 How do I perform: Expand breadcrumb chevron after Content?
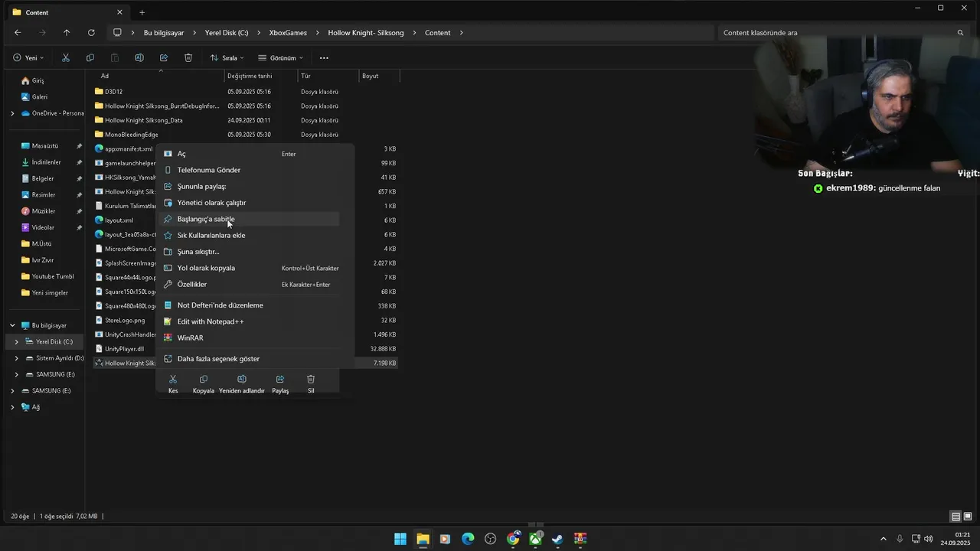[x=462, y=33]
